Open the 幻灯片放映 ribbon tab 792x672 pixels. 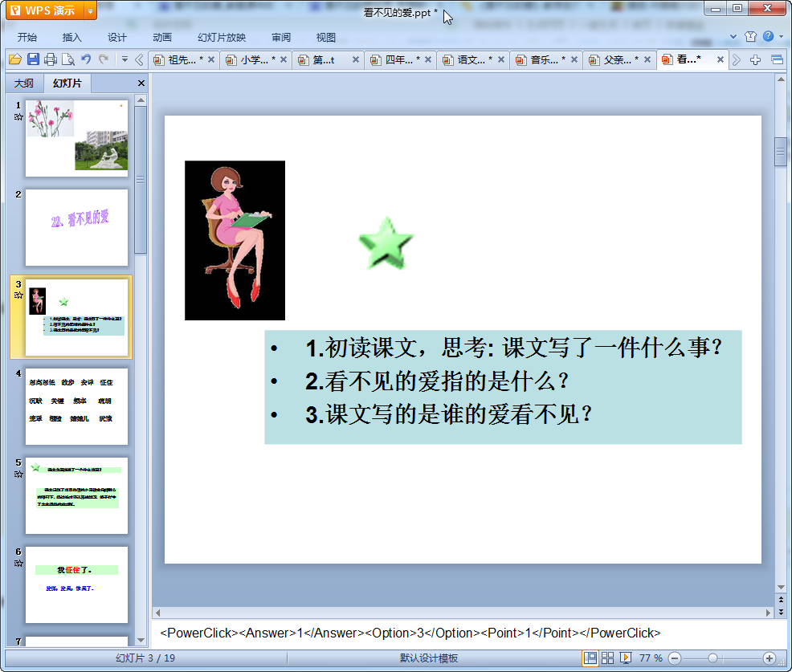click(x=222, y=38)
